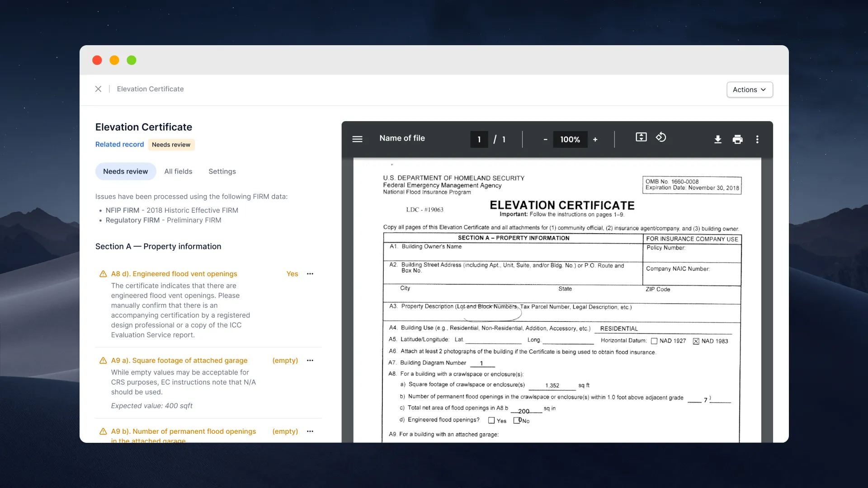Image resolution: width=868 pixels, height=488 pixels.
Task: Click the zoom out minus icon
Action: coord(545,140)
